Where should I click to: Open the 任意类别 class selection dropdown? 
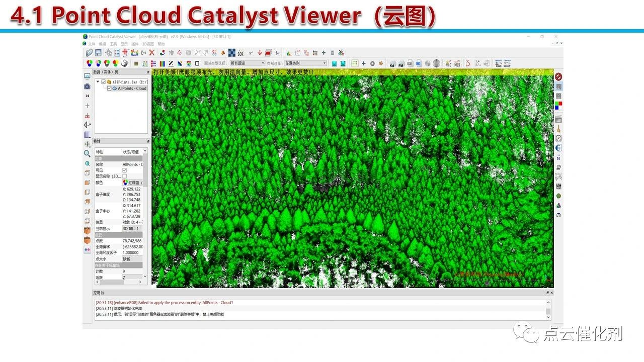306,63
